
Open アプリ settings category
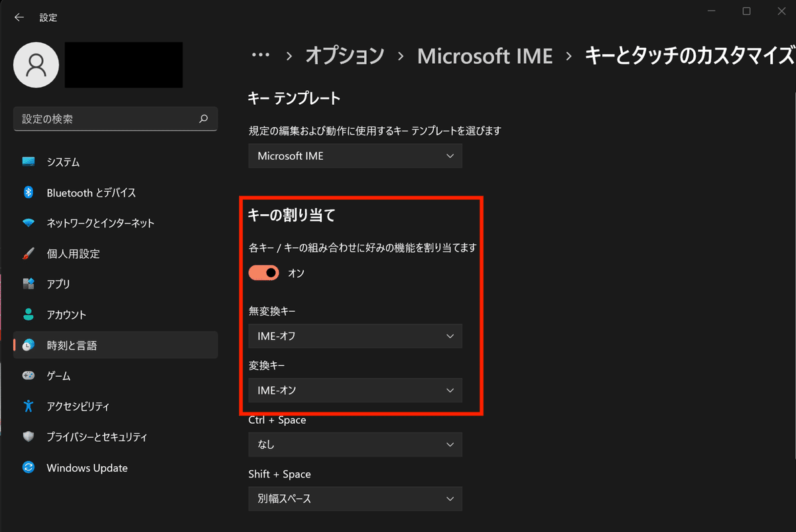point(115,284)
